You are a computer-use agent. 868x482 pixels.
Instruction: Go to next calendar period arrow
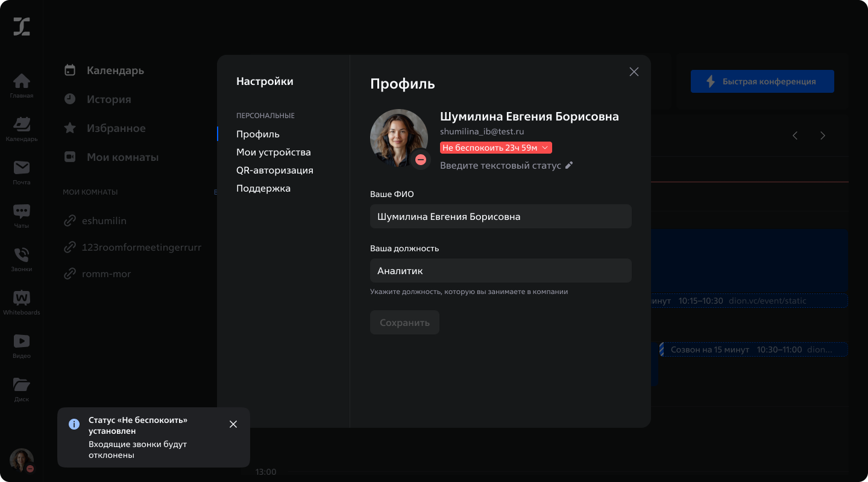pos(823,136)
